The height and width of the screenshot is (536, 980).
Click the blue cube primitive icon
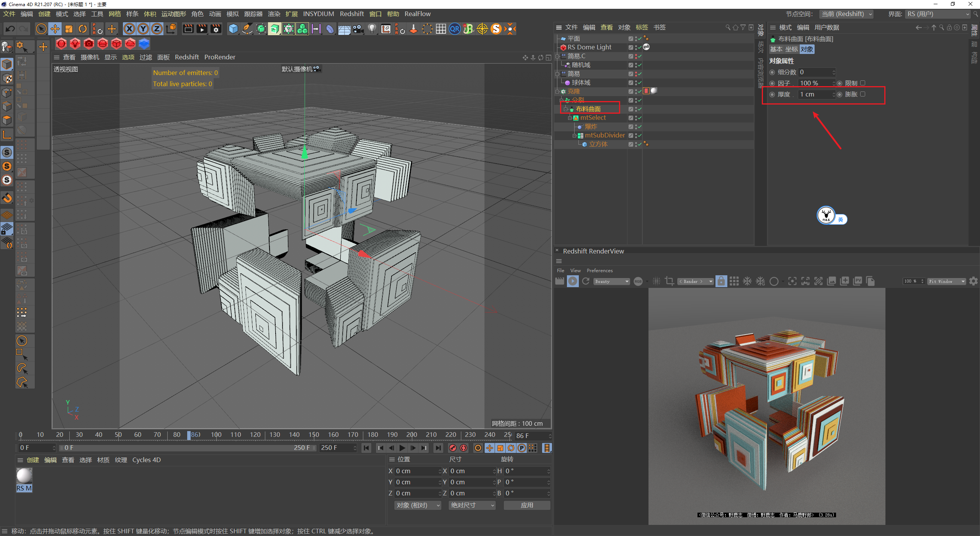coord(233,29)
